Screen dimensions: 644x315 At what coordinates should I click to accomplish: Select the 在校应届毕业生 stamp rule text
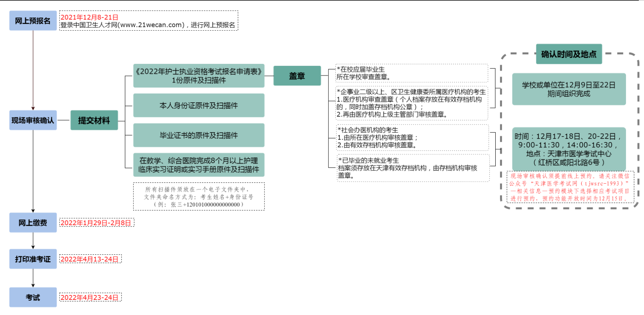click(x=412, y=73)
